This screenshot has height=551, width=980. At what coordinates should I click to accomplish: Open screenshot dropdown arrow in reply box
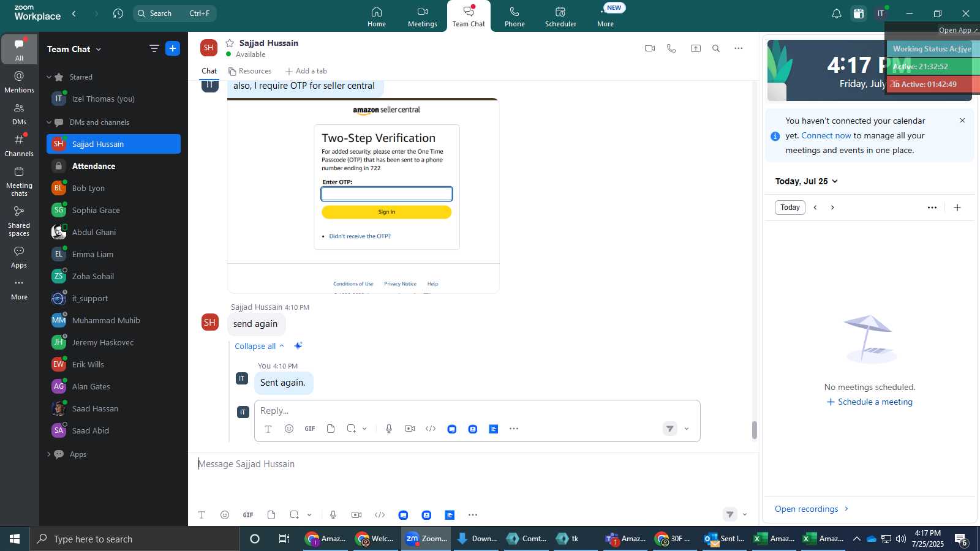click(364, 429)
